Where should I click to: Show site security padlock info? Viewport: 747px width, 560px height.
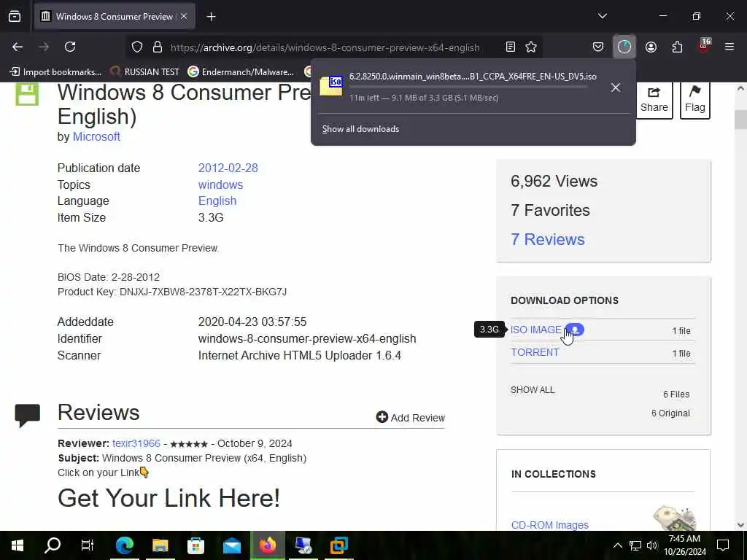158,47
